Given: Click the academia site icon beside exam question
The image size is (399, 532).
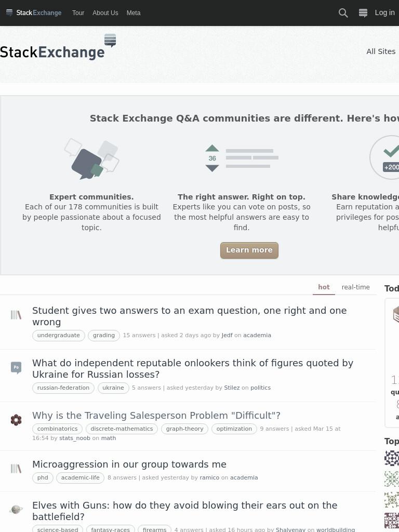Looking at the screenshot, I should click(16, 315).
